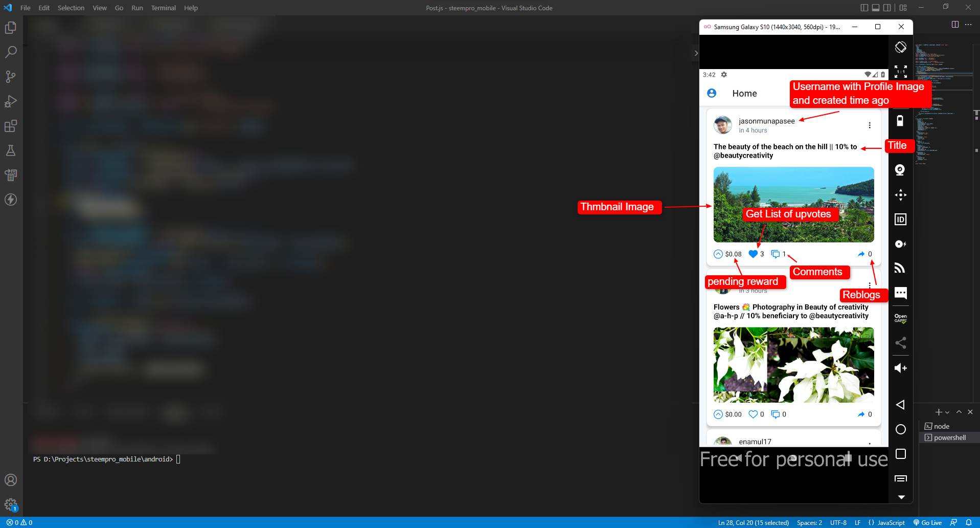Open the JavaScript language mode selector

click(891, 523)
